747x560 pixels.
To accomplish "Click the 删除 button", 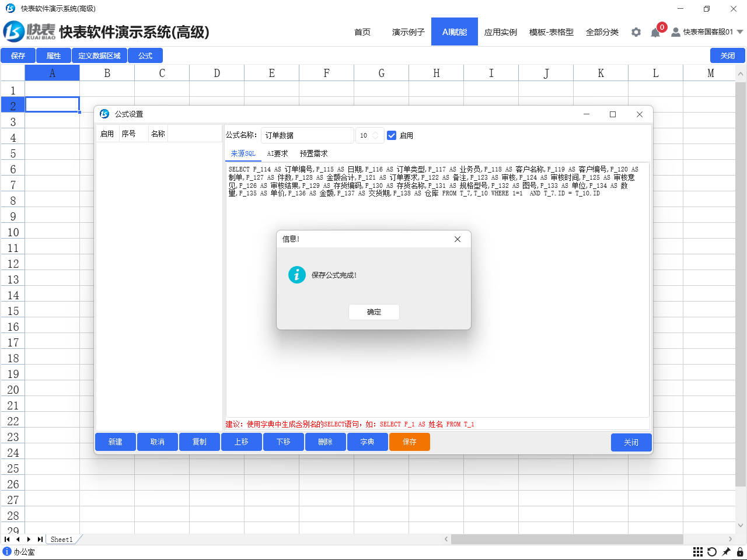I will pos(326,442).
